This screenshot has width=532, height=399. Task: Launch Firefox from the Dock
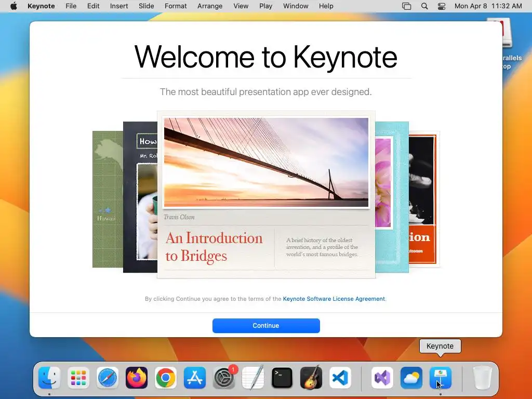[x=137, y=378]
